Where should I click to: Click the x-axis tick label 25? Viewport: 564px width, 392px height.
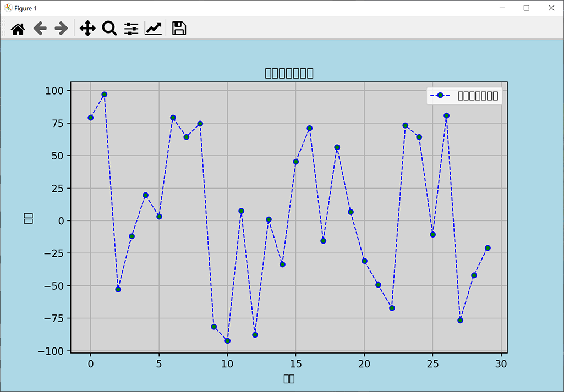pos(432,364)
